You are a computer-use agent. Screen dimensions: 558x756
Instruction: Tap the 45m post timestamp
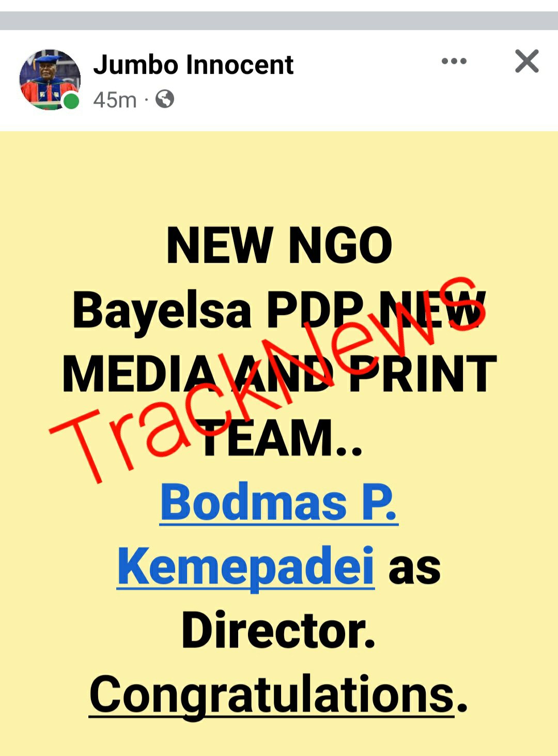pyautogui.click(x=115, y=100)
